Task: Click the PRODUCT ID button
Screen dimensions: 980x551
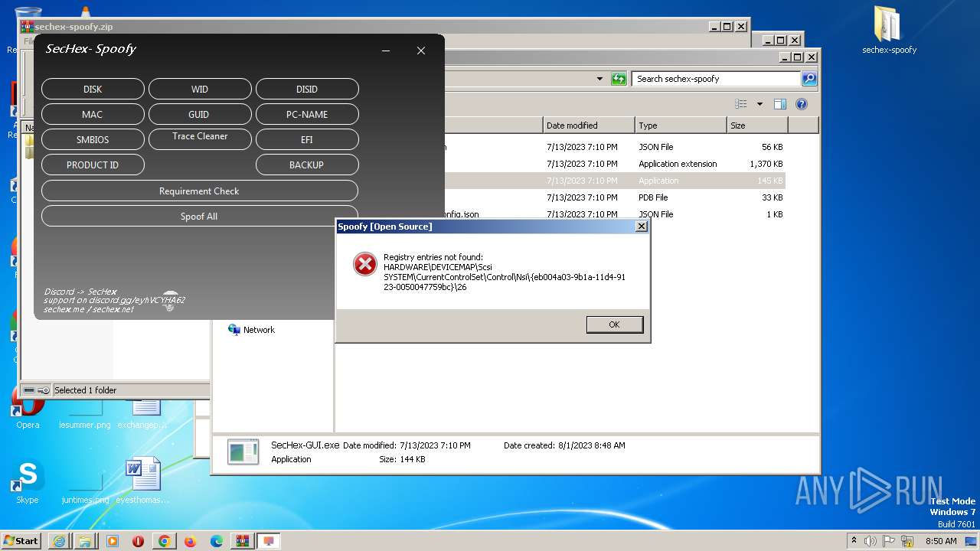Action: pyautogui.click(x=93, y=165)
